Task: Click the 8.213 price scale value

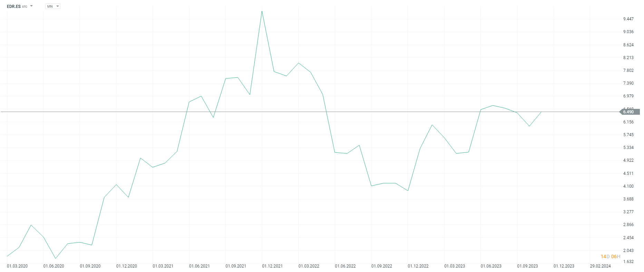Action: point(628,58)
